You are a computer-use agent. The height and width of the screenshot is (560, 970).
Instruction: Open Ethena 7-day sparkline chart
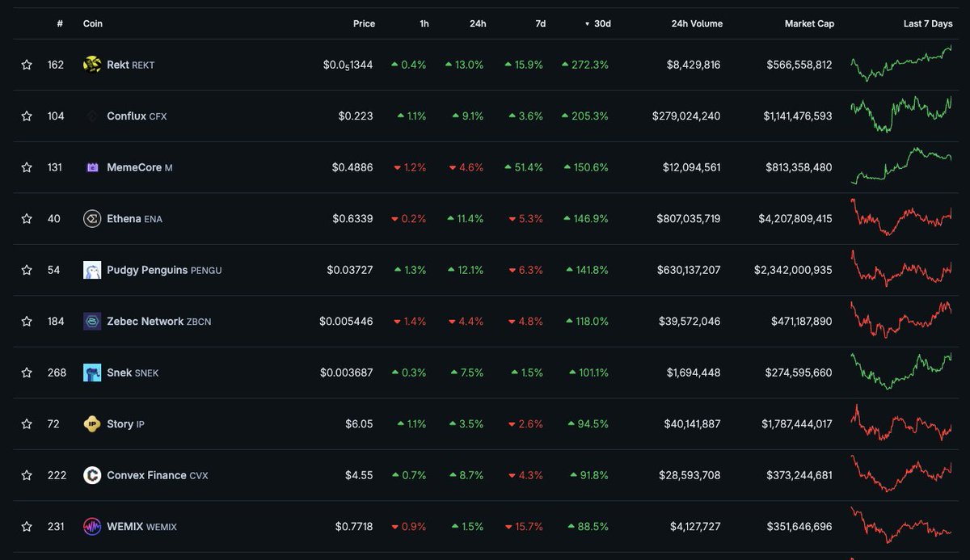click(901, 218)
